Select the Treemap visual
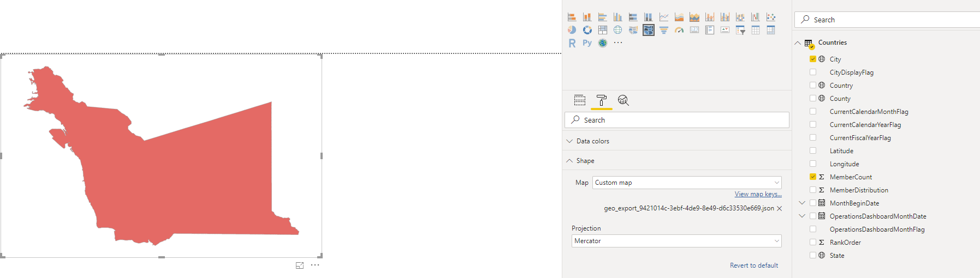This screenshot has width=980, height=278. coord(602,30)
